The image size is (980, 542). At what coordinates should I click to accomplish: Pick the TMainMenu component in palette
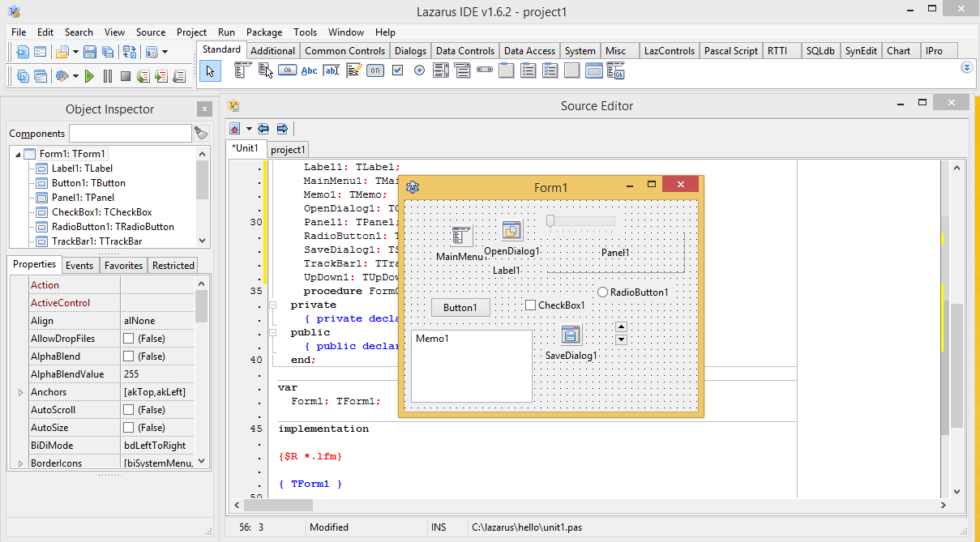242,70
